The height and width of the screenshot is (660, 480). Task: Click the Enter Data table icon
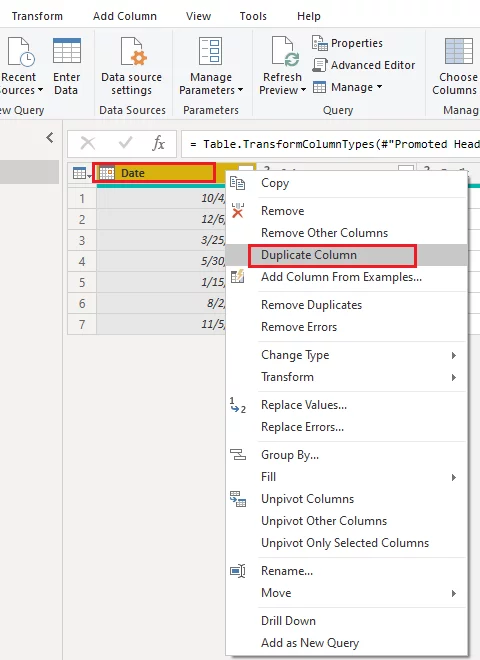pos(67,51)
